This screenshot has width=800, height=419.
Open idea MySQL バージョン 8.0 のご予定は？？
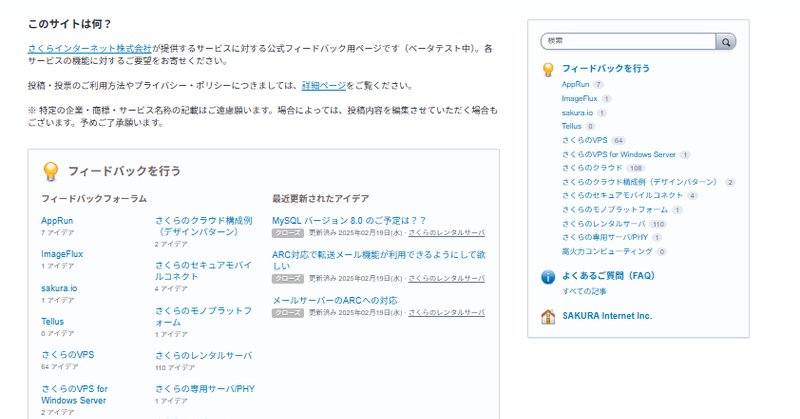349,220
